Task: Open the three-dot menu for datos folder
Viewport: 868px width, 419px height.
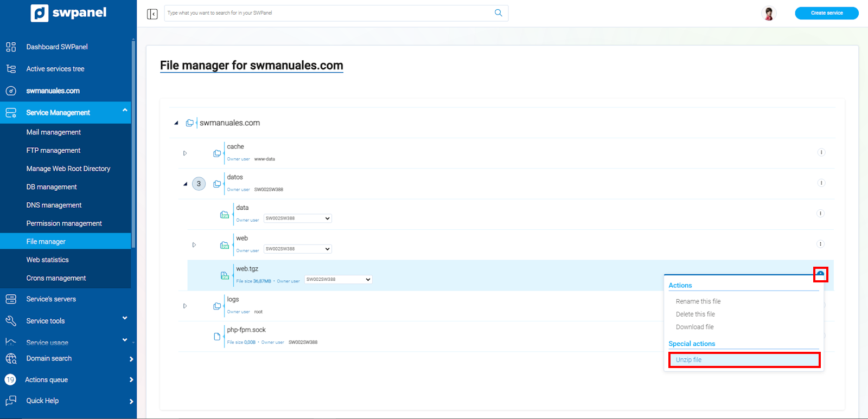Action: pyautogui.click(x=821, y=183)
